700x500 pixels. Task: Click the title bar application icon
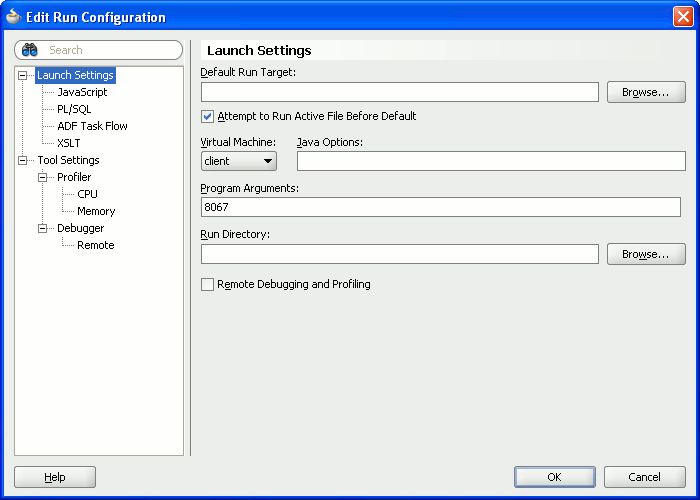coord(14,16)
